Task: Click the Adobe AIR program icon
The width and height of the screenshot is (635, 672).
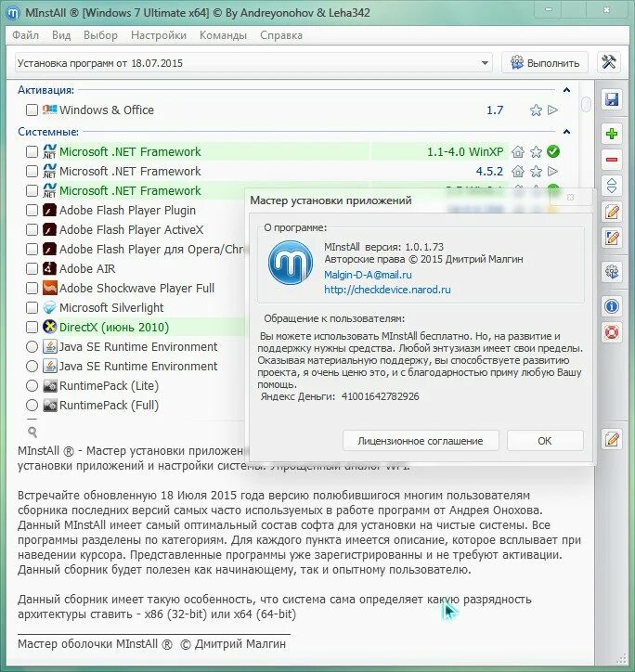Action: point(50,269)
